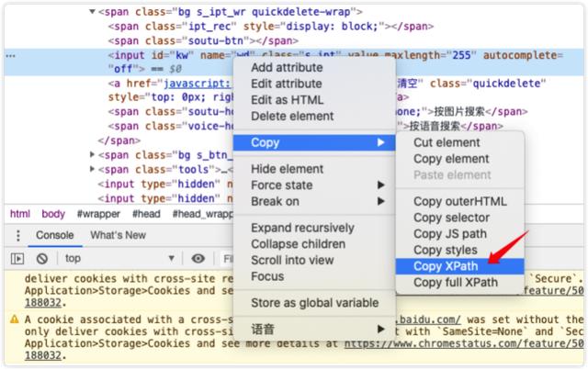Click the body breadcrumb

[x=53, y=214]
